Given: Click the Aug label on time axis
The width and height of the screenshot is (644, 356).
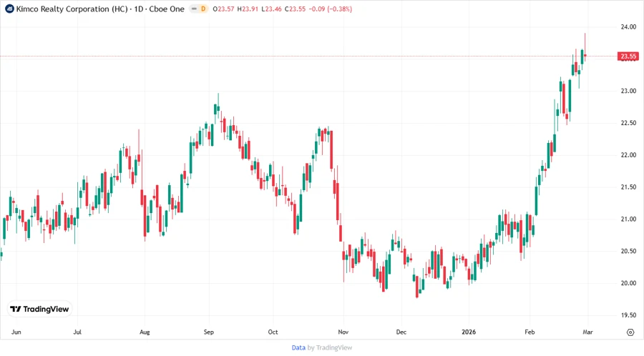Looking at the screenshot, I should [145, 332].
